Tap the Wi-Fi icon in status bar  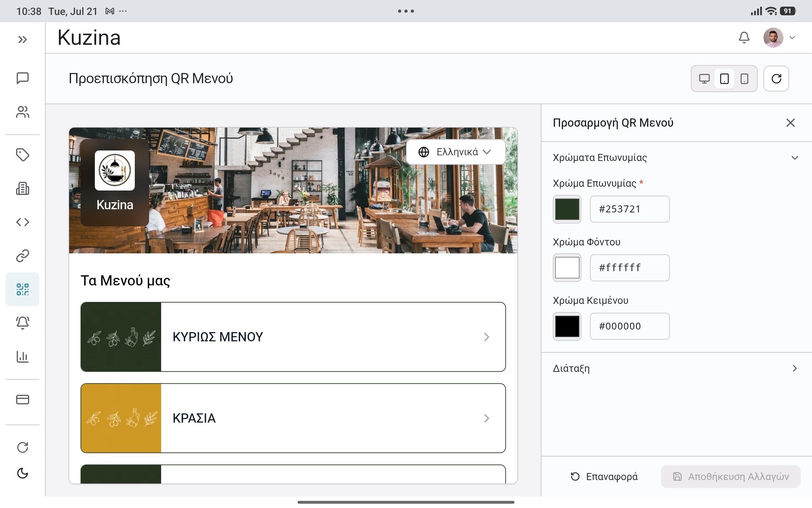(x=771, y=11)
